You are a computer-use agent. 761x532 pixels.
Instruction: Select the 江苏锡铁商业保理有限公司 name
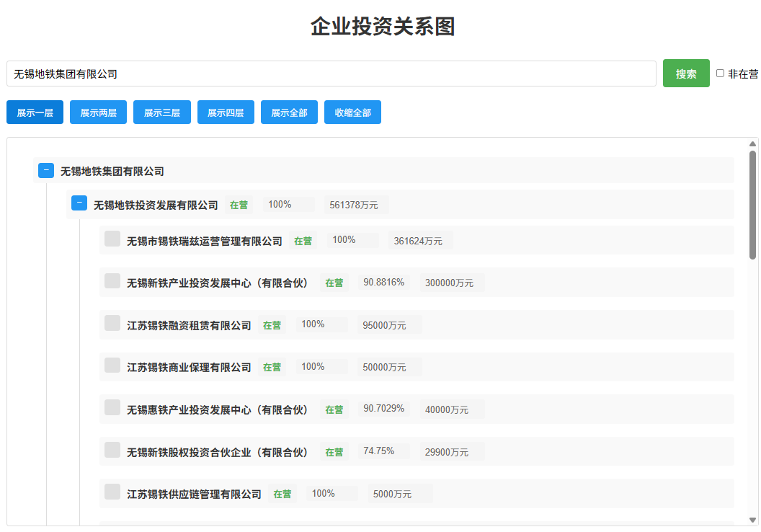pos(189,368)
